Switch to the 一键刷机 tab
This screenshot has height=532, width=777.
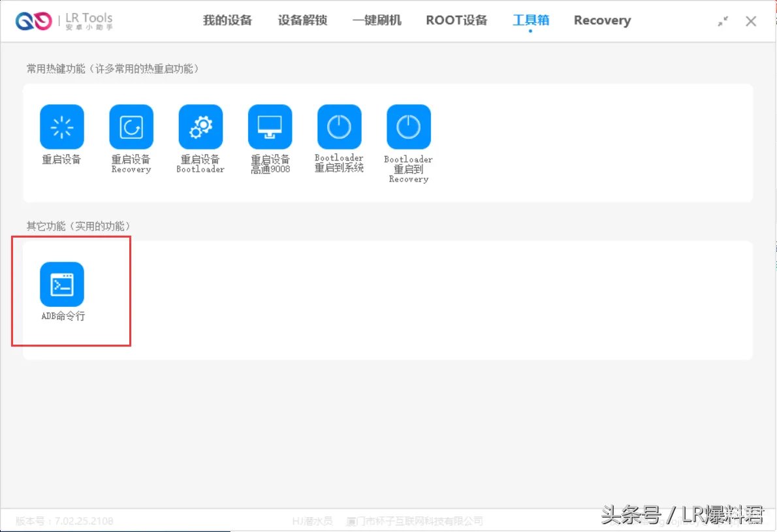pos(376,20)
